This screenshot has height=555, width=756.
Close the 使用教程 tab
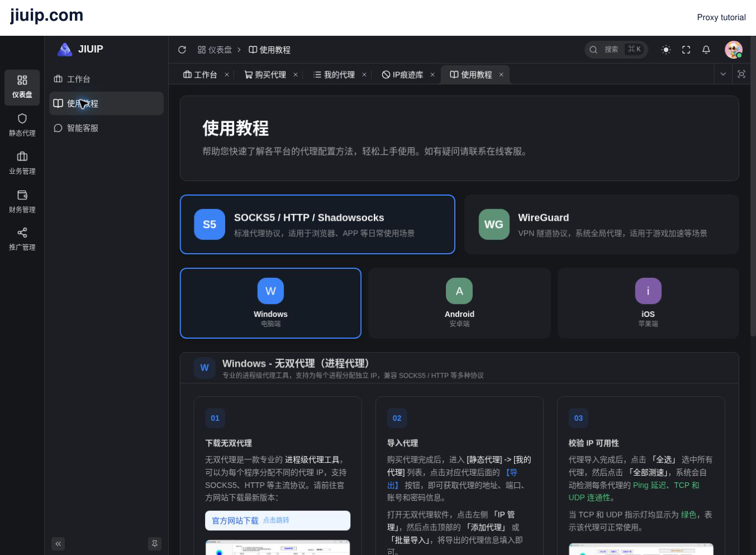click(501, 75)
